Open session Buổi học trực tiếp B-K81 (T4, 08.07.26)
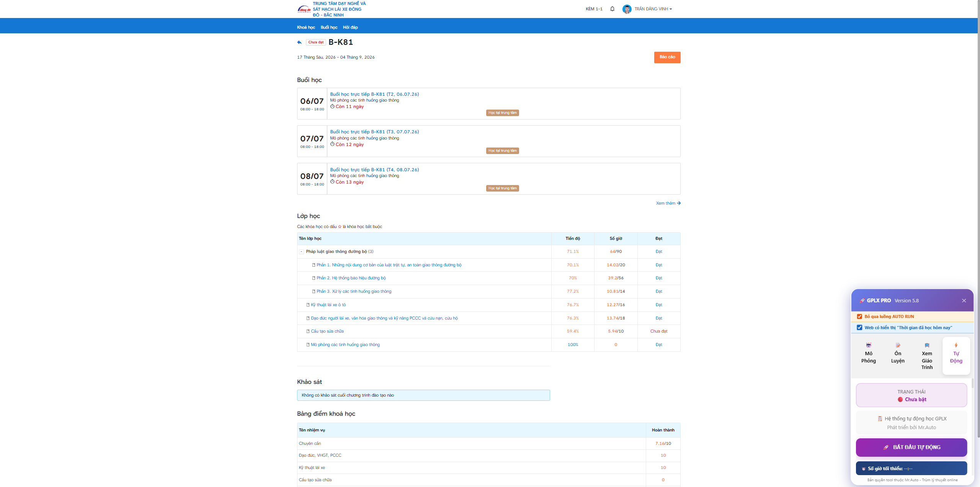 374,170
